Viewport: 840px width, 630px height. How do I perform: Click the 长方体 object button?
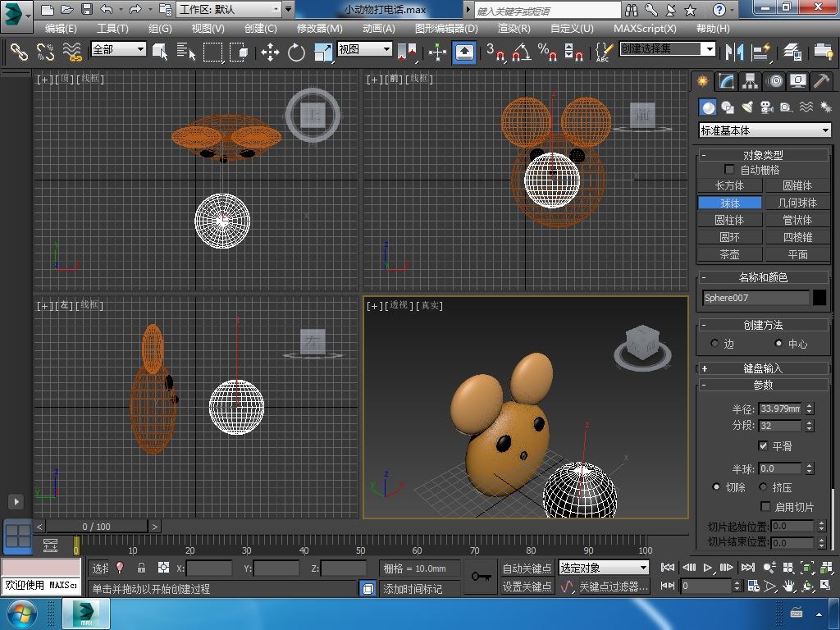pos(729,185)
